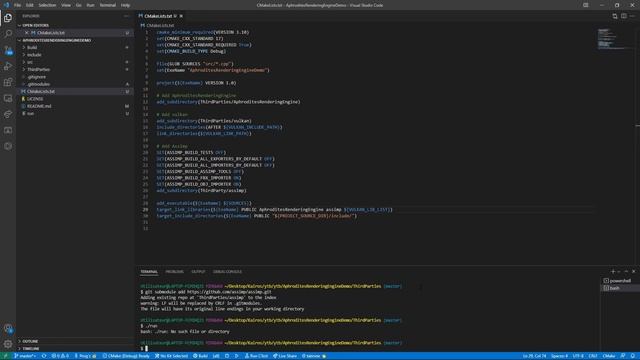The height and width of the screenshot is (360, 640).
Task: Click the Split Editor Right icon
Action: (624, 16)
